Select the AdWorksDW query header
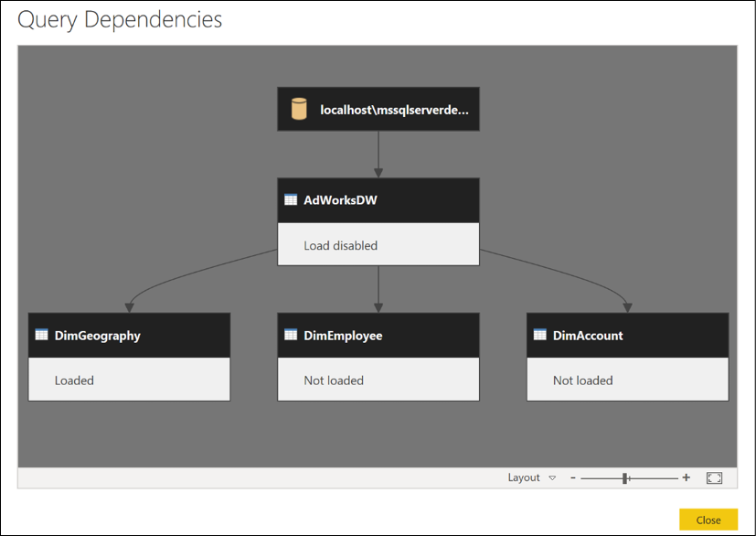 coord(378,200)
